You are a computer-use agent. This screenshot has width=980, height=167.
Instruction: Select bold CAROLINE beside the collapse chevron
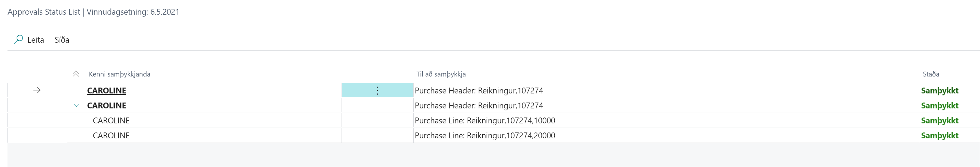[x=107, y=106]
